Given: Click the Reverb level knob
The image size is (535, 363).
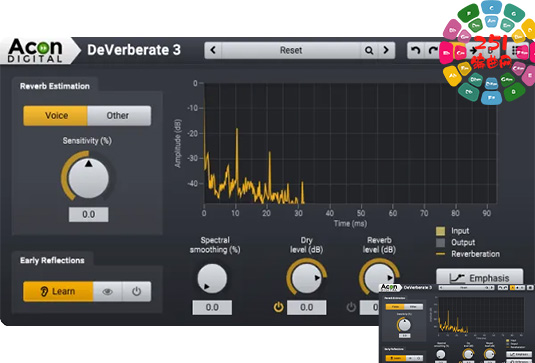Looking at the screenshot, I should tap(379, 277).
